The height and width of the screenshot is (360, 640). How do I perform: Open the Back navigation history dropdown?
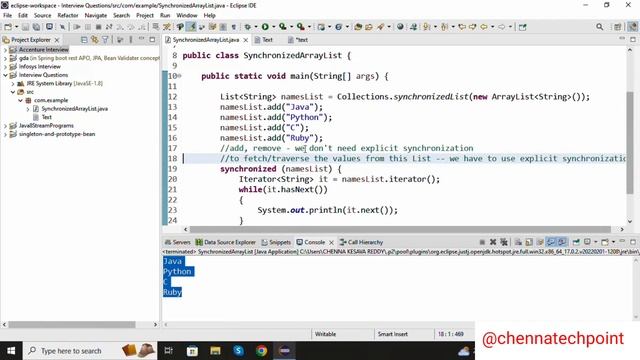coord(492,27)
